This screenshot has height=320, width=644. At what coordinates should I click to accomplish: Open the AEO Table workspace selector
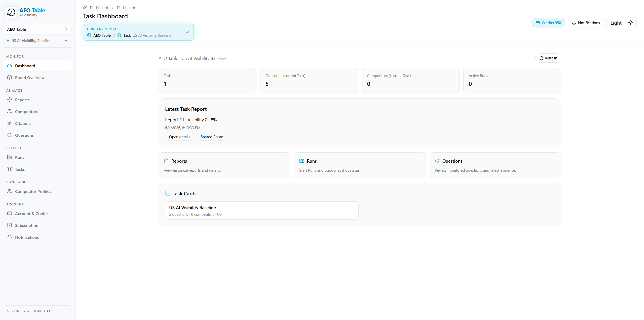click(37, 29)
